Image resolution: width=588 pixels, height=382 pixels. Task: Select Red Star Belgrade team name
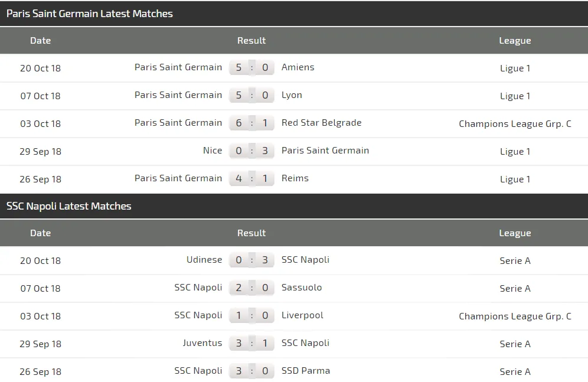pos(321,123)
